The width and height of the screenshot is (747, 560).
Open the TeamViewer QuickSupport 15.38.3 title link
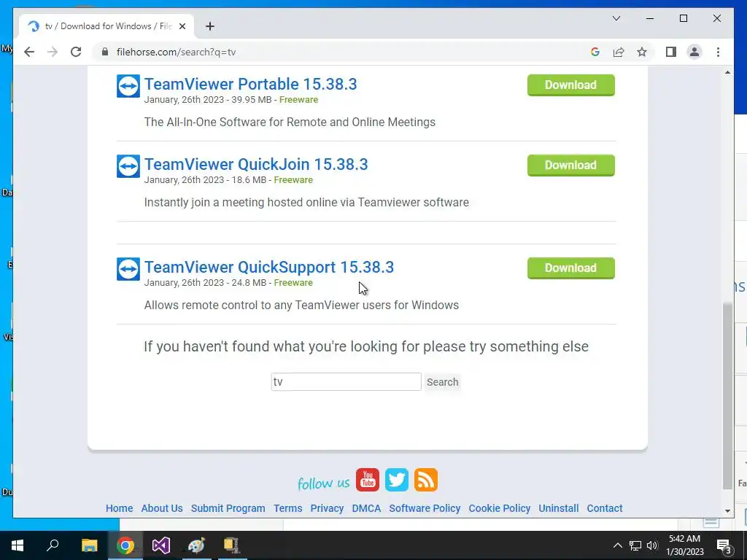[x=269, y=268]
